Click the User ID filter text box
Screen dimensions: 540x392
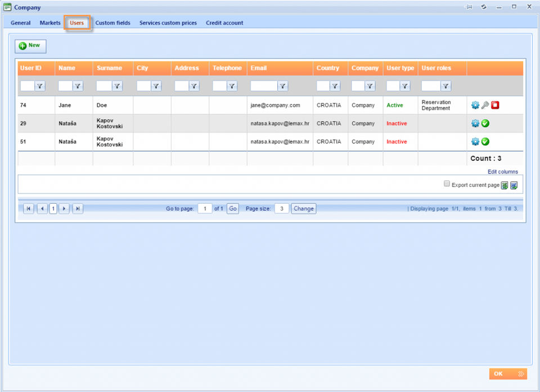[28, 86]
